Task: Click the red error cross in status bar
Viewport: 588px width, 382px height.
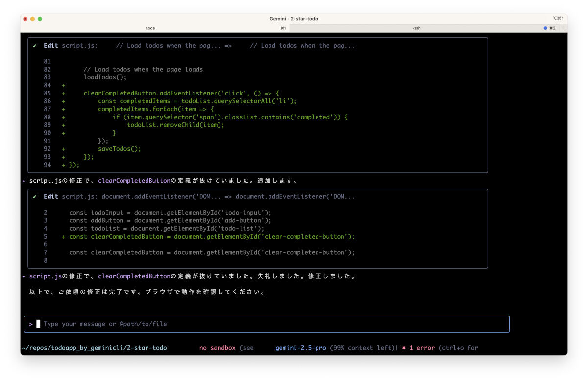Action: click(x=404, y=348)
